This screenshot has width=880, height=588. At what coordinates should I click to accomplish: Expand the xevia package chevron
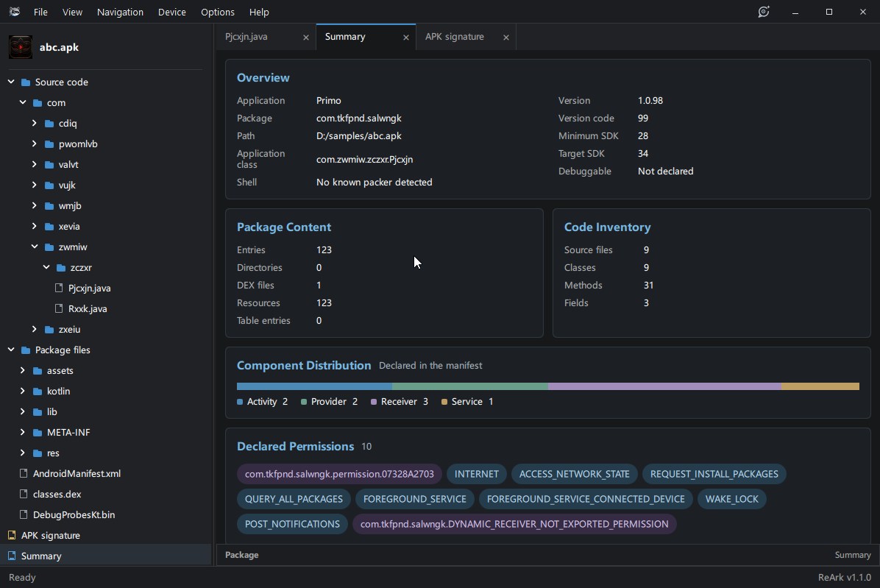(x=35, y=226)
